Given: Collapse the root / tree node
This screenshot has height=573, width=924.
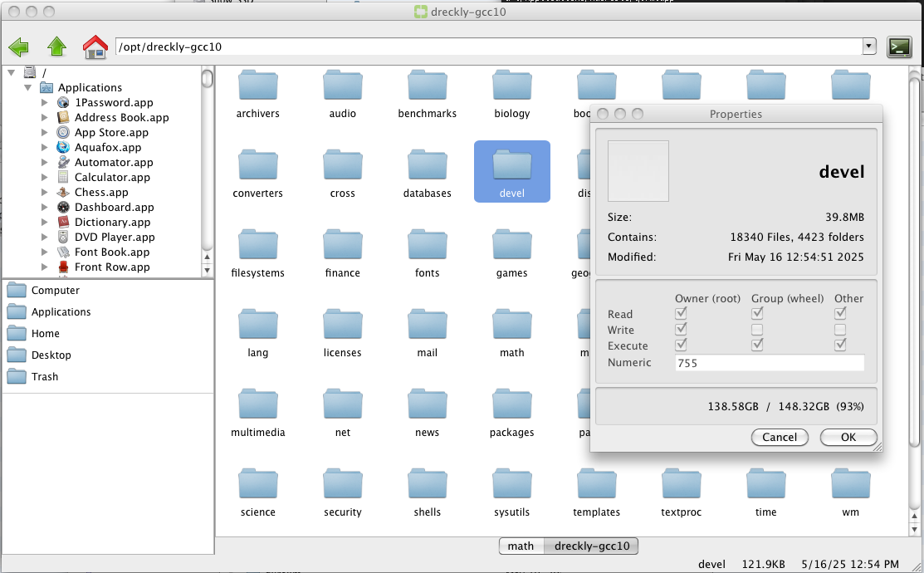Looking at the screenshot, I should click(x=11, y=72).
